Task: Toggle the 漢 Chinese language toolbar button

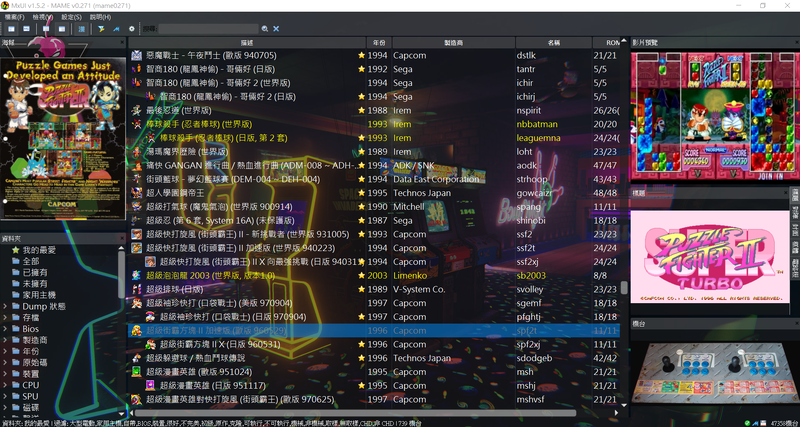Action: (82, 29)
